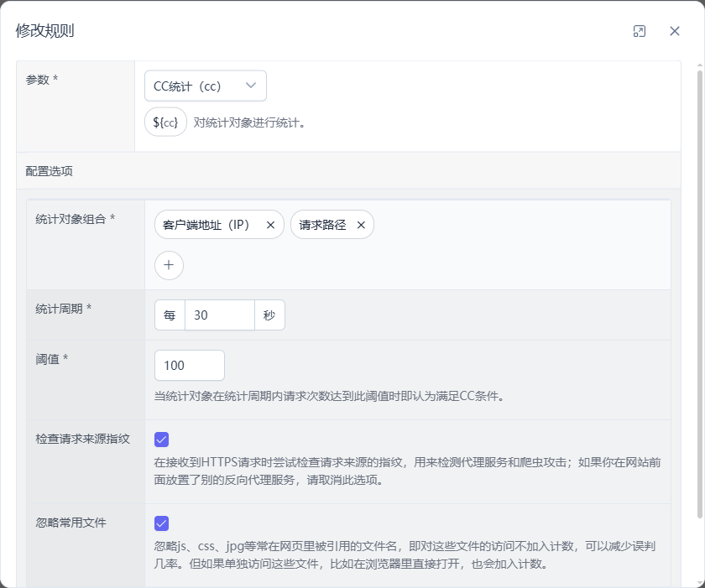Click the 忽略常用文件 label

70,523
